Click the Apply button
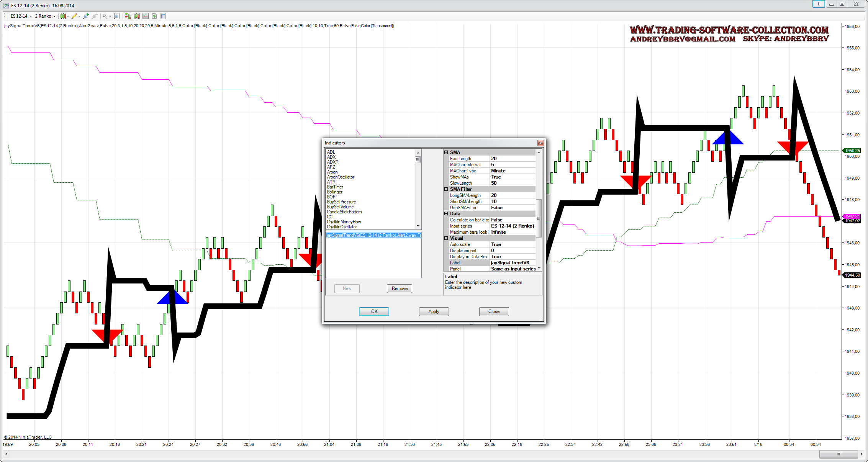This screenshot has width=868, height=462. [x=434, y=311]
